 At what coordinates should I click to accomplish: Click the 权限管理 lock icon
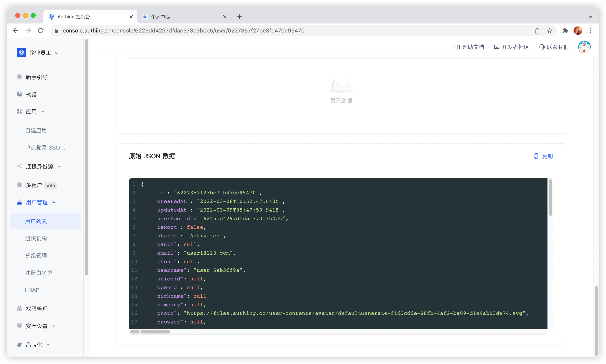[x=20, y=309]
